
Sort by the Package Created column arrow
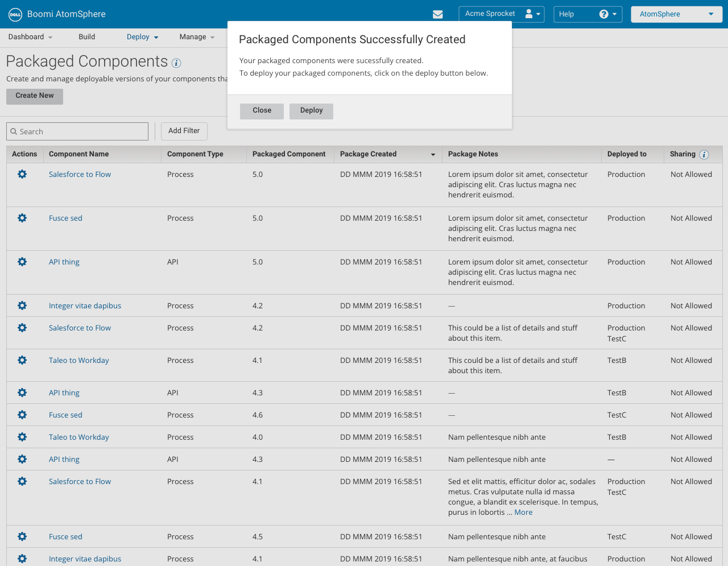click(433, 155)
